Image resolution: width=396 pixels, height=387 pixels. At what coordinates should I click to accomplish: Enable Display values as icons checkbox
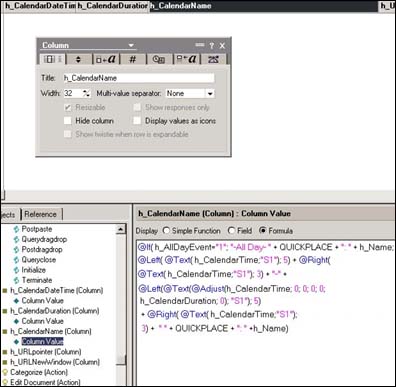coord(137,121)
